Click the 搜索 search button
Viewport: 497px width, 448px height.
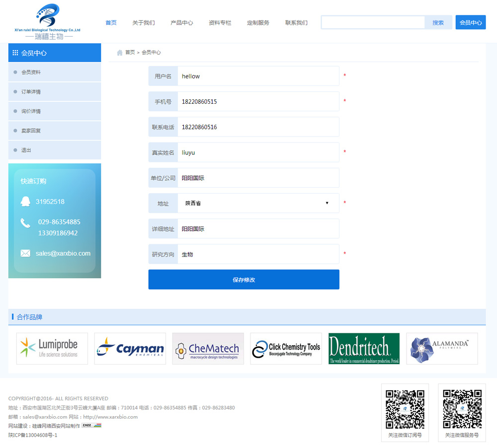pyautogui.click(x=438, y=23)
